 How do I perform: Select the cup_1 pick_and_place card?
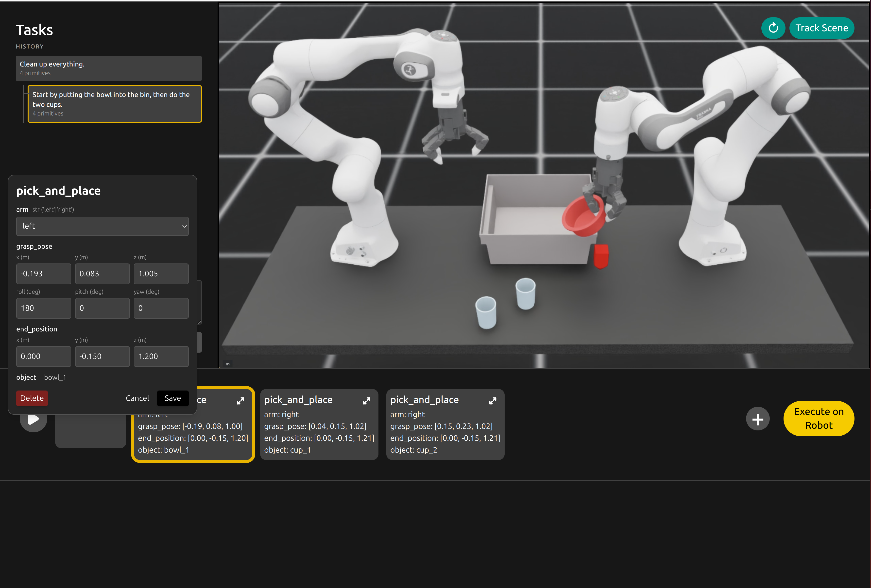point(319,424)
